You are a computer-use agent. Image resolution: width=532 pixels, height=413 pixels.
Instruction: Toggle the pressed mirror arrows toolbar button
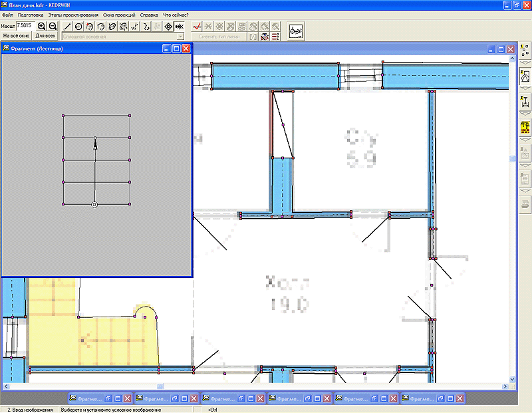(x=179, y=27)
